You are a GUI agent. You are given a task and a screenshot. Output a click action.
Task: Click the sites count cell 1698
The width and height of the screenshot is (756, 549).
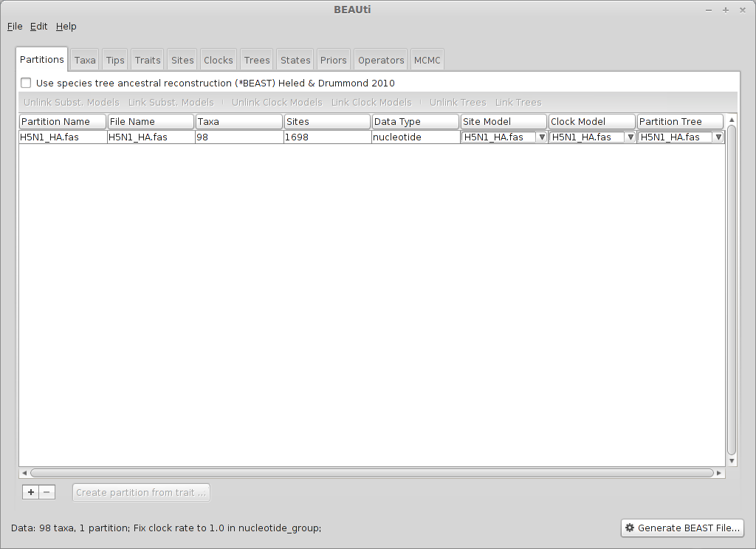327,137
